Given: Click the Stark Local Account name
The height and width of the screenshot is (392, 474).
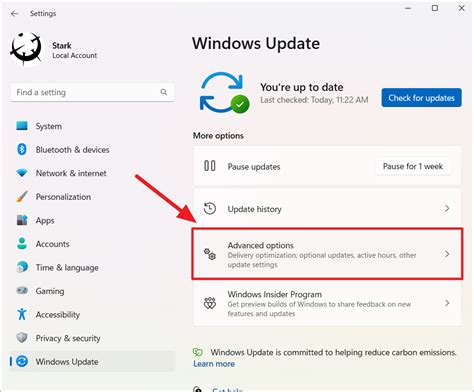Looking at the screenshot, I should tap(74, 50).
